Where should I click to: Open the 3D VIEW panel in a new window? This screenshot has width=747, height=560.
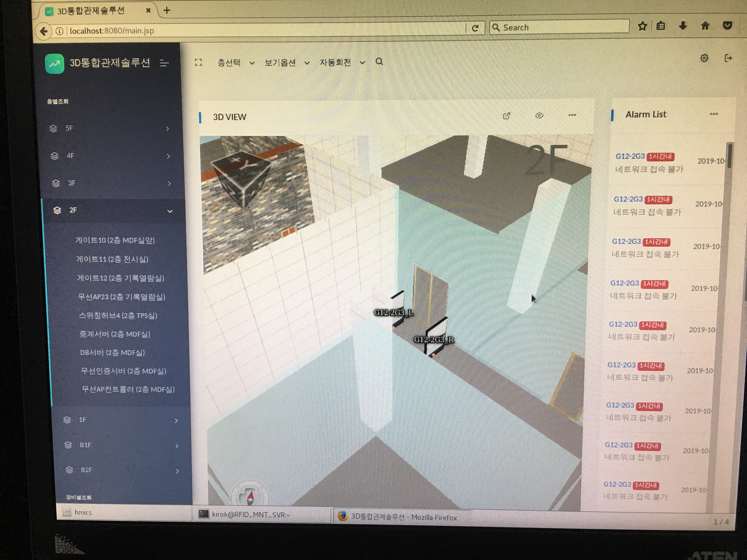506,116
